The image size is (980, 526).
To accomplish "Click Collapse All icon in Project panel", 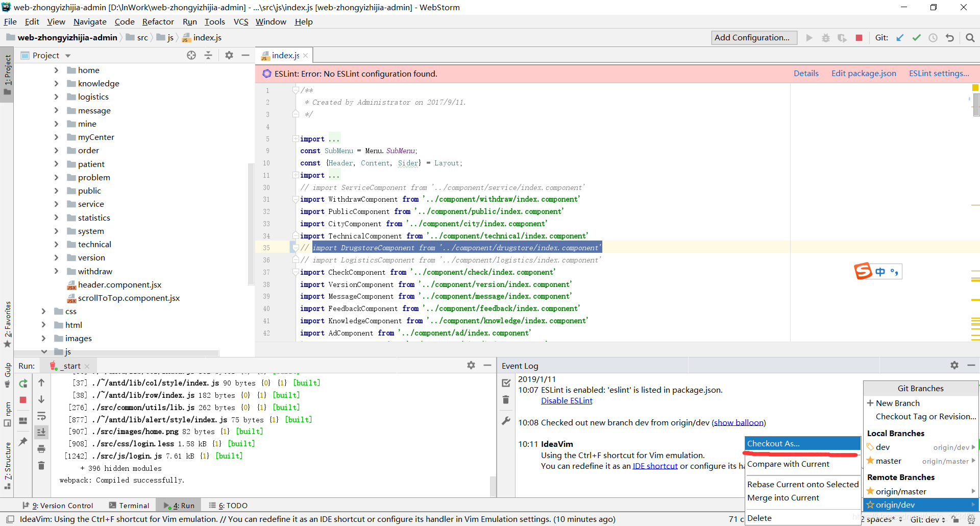I will (208, 55).
